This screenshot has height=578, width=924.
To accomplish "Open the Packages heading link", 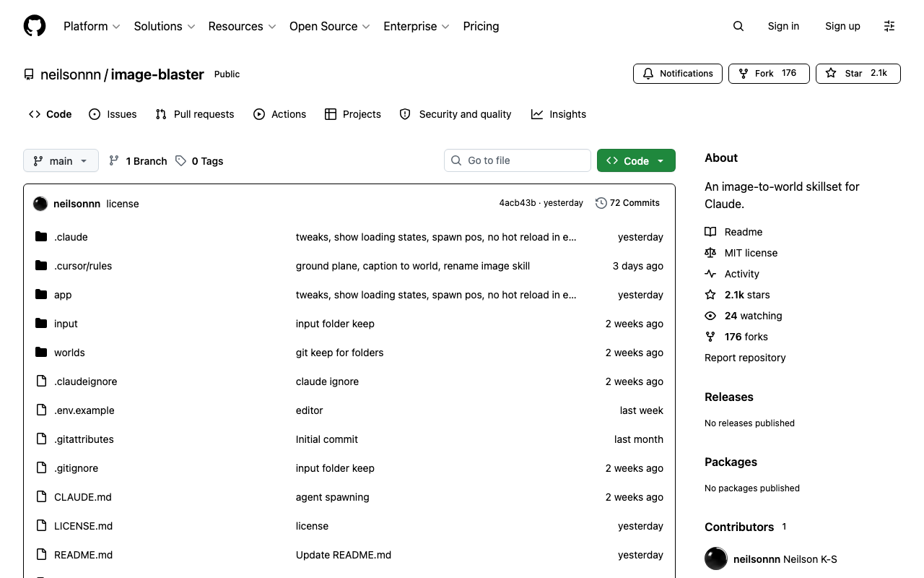I will click(x=731, y=462).
